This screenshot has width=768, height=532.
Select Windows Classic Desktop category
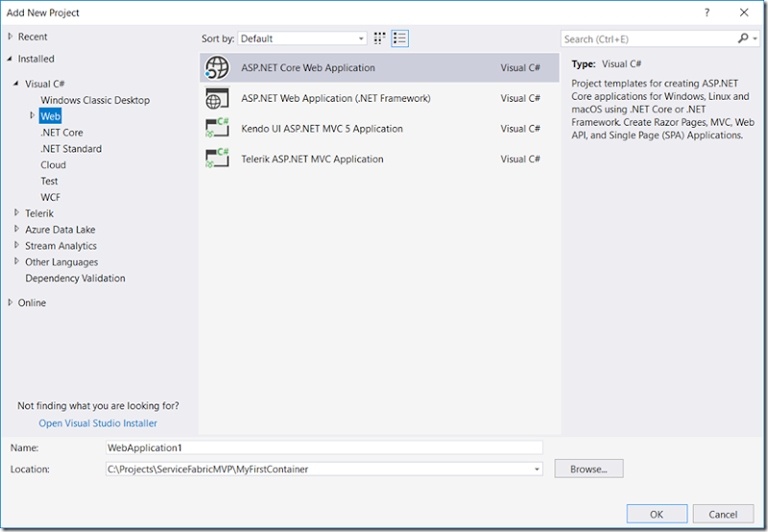(x=95, y=100)
